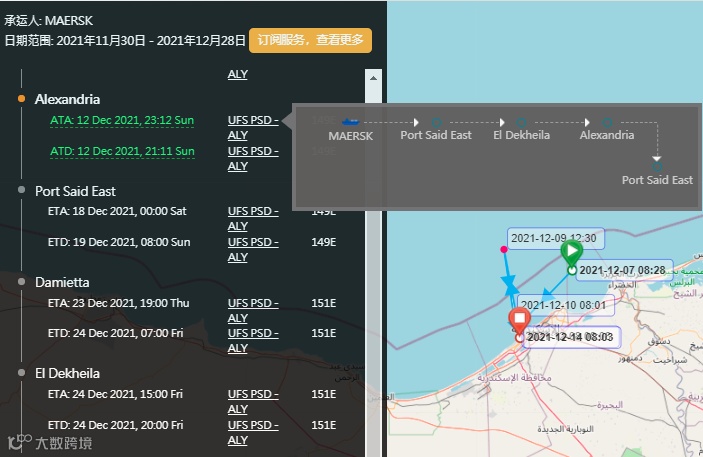Click final Port Said East circle in route popup
Image resolution: width=703 pixels, height=457 pixels.
click(x=657, y=167)
